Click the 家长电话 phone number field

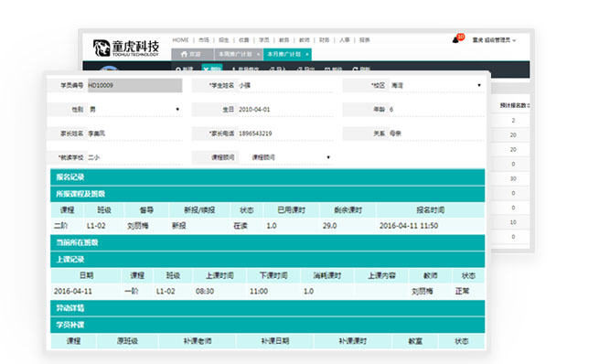[x=286, y=134]
